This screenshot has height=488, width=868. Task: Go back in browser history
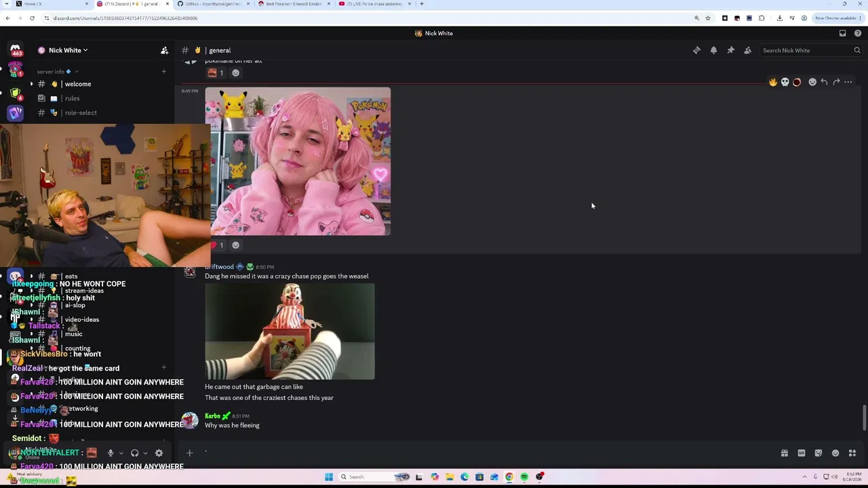point(7,18)
